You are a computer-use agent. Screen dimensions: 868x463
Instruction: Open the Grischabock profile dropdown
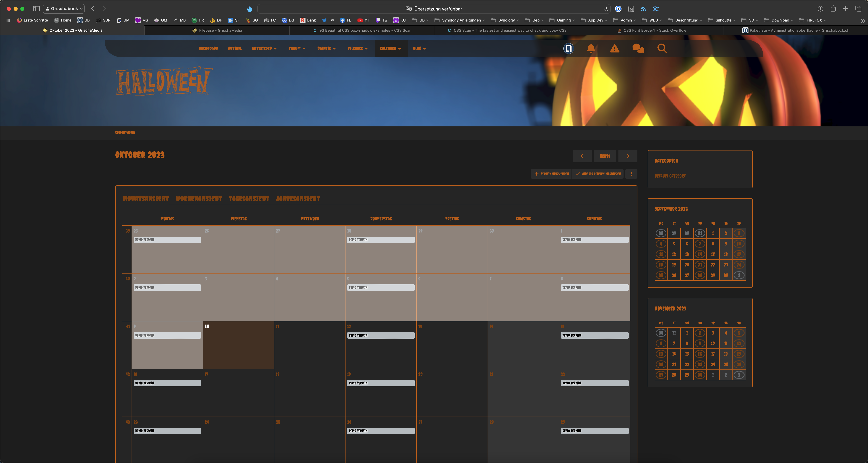click(x=64, y=8)
